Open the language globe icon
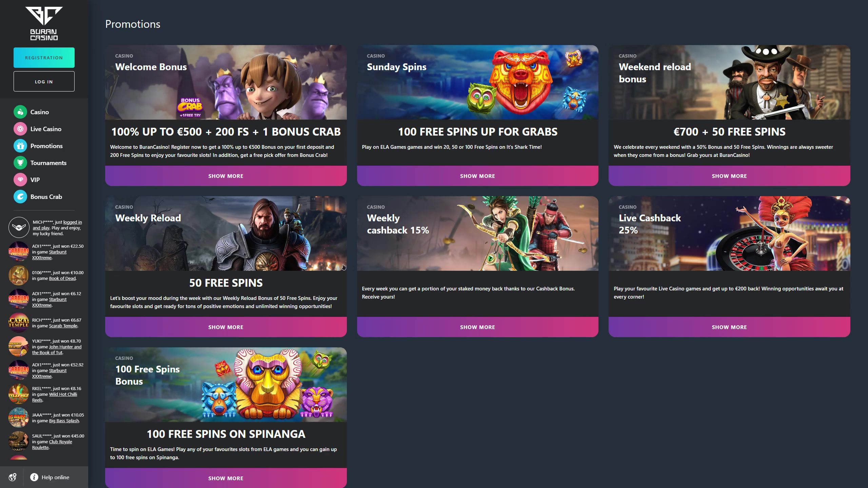Viewport: 868px width, 488px height. (13, 477)
